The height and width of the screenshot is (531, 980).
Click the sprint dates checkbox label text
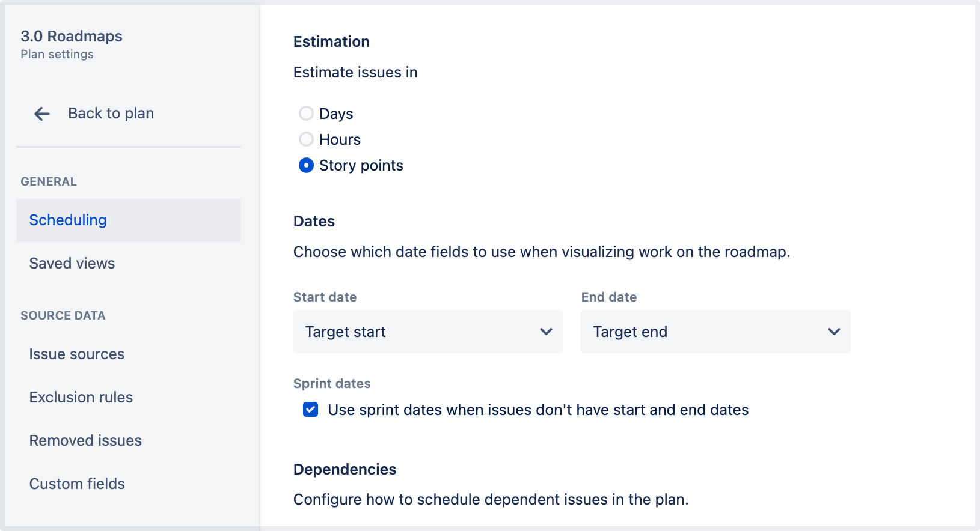tap(538, 410)
